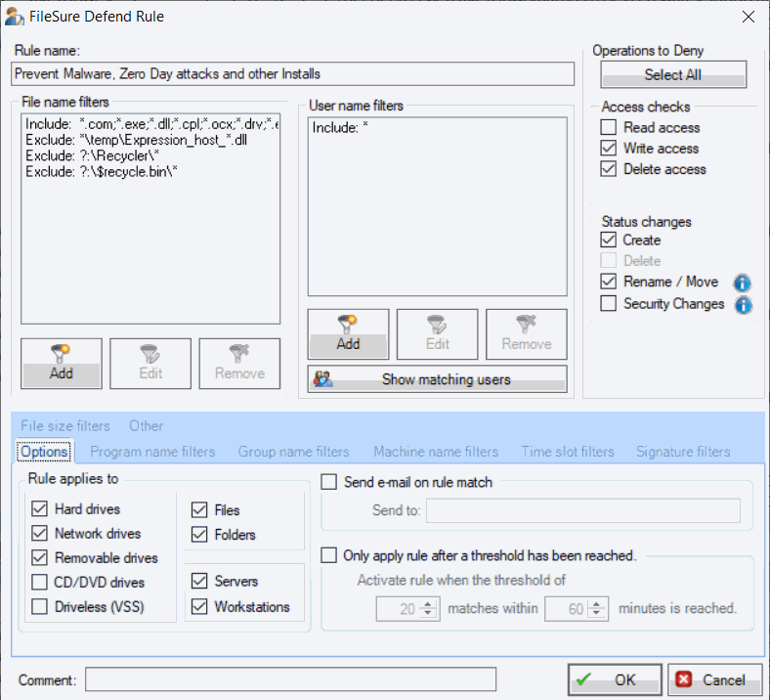This screenshot has width=770, height=700.
Task: Open Time slot filters tab
Action: coord(568,452)
